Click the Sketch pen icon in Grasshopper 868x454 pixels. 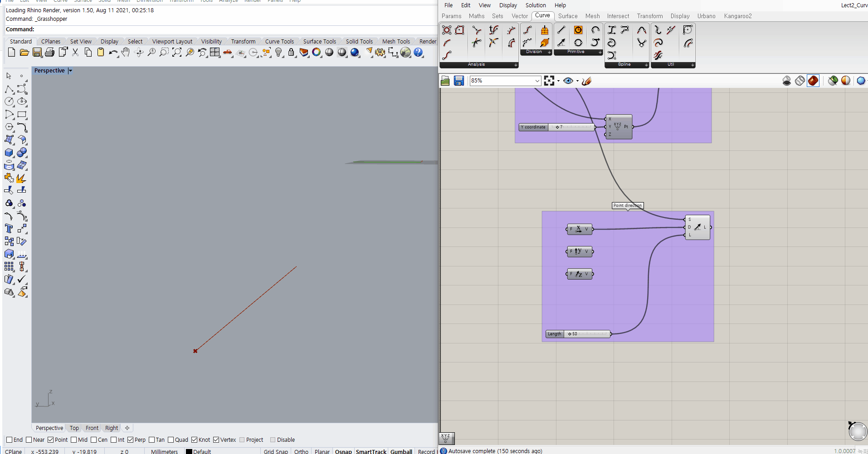[586, 81]
